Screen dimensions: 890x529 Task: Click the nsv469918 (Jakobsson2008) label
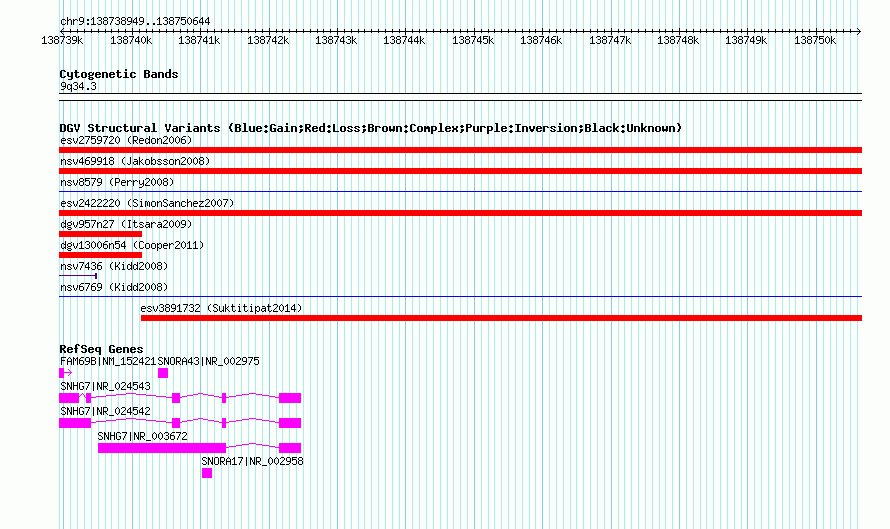135,161
